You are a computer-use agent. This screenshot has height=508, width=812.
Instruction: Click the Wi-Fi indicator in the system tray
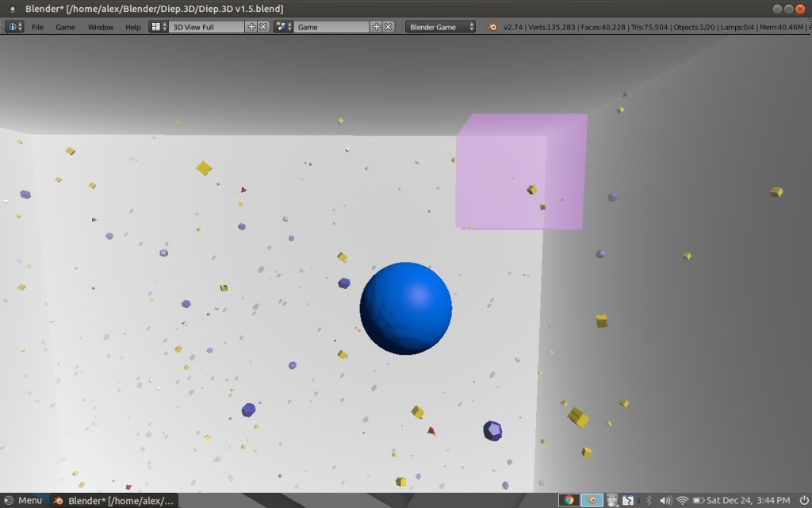tap(683, 500)
